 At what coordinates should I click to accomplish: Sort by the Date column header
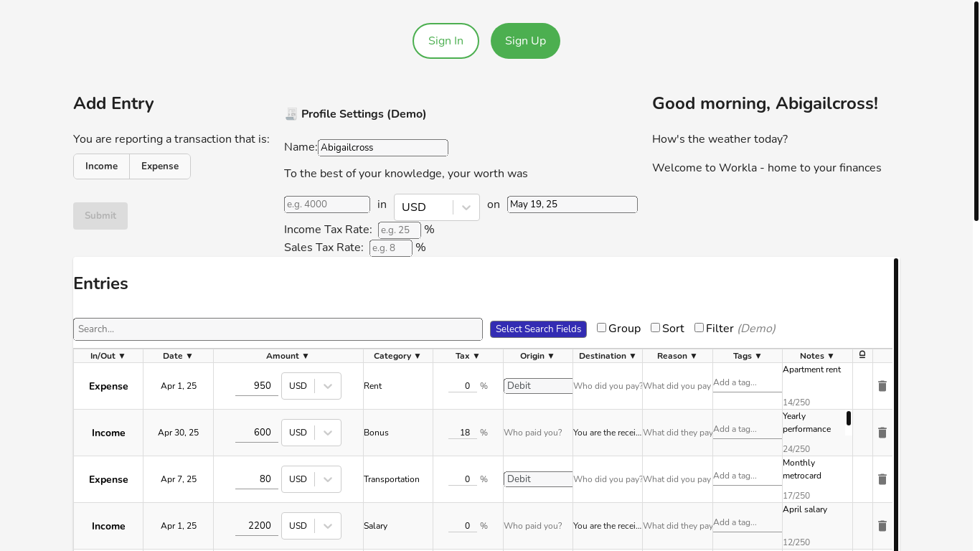coord(178,356)
